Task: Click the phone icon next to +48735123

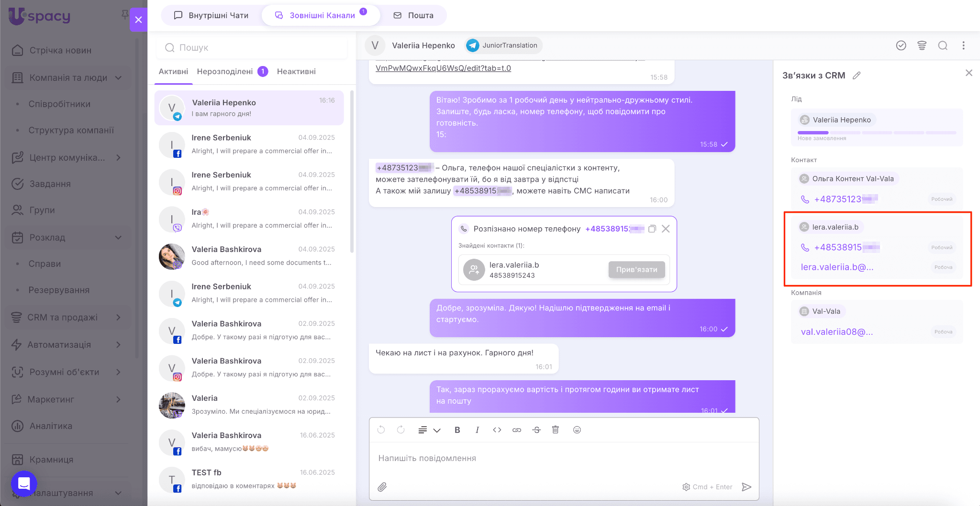Action: pos(805,199)
